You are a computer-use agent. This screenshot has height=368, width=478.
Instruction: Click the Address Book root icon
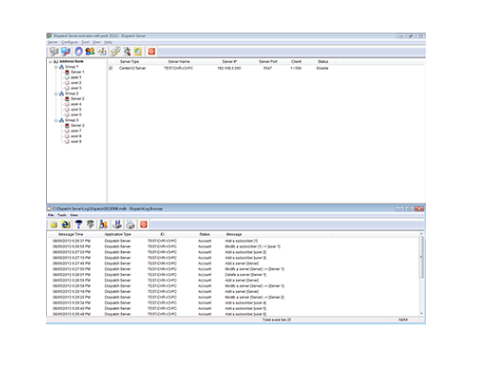click(56, 61)
